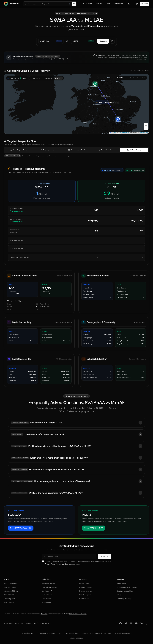Click the newsletter email address field
This screenshot has height=644, width=153.
69,556
